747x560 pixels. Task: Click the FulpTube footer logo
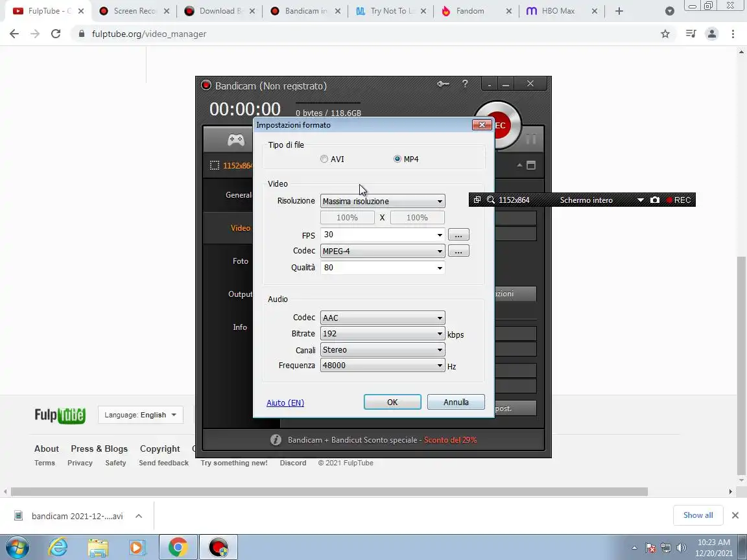[60, 415]
